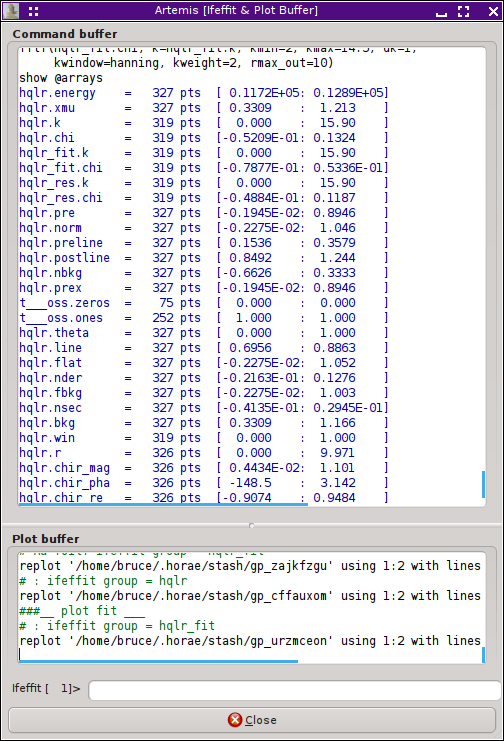Minimize the Artemis Ifeffit window
This screenshot has width=504, height=741.
tap(441, 12)
